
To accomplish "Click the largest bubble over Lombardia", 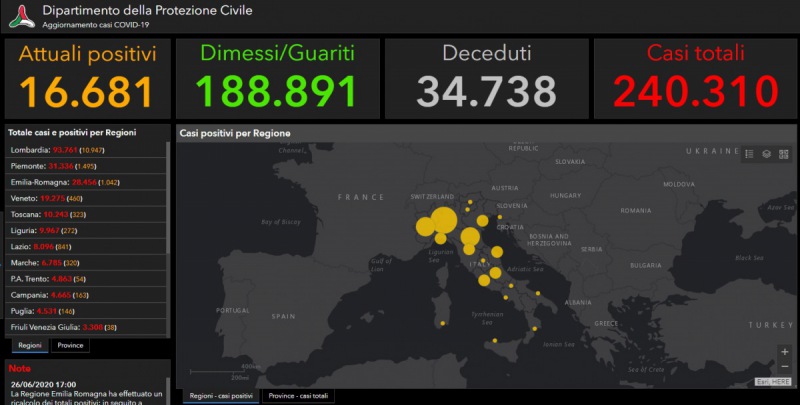I will click(443, 219).
